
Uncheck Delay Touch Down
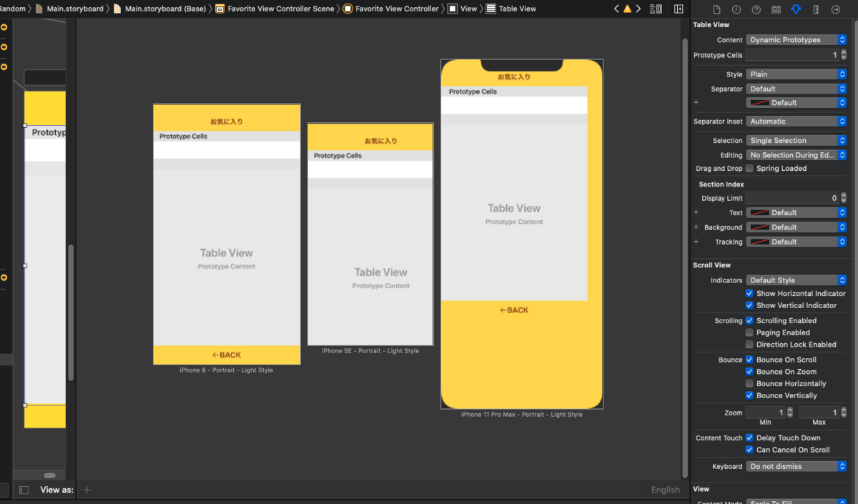[749, 438]
